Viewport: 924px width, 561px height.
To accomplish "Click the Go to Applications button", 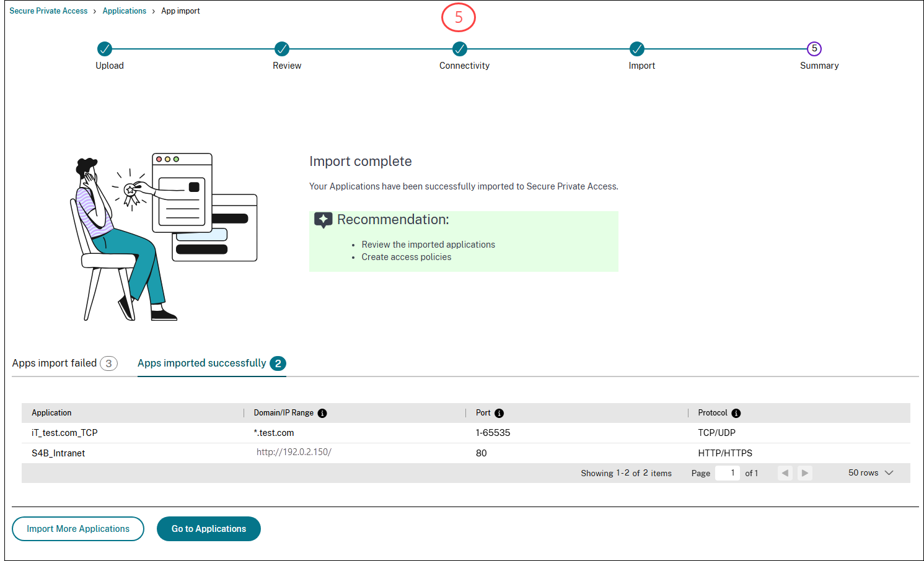I will point(208,529).
